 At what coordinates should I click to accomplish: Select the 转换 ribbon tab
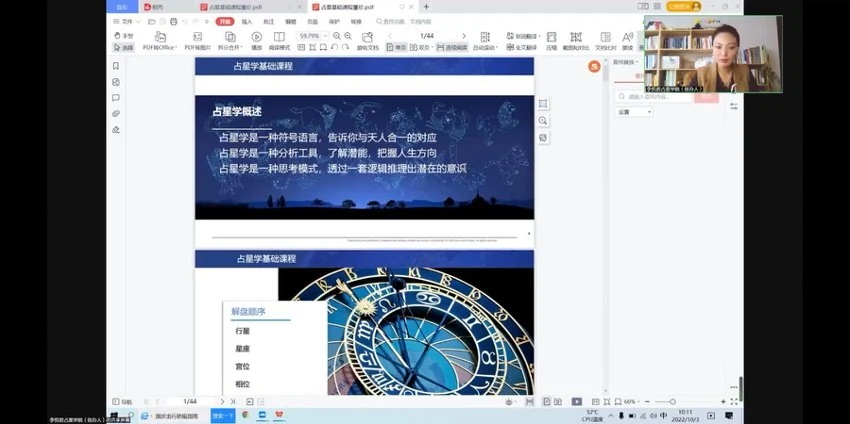[x=356, y=22]
